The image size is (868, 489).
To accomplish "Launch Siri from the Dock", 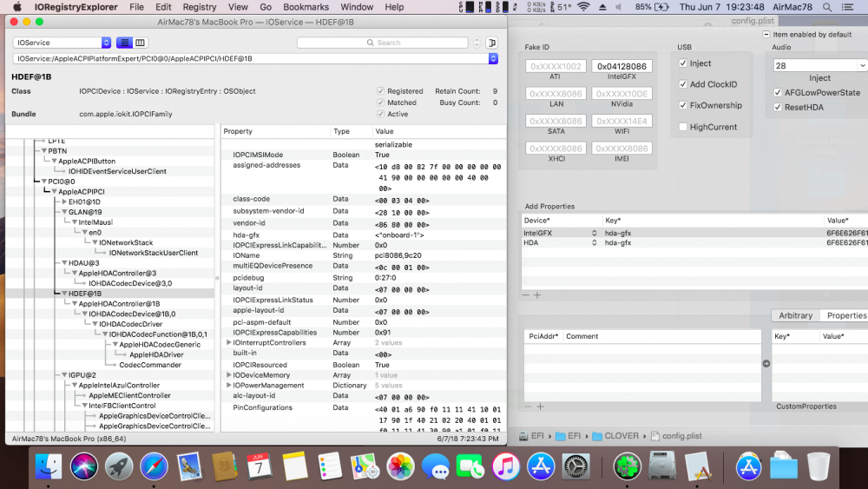I will pyautogui.click(x=83, y=466).
